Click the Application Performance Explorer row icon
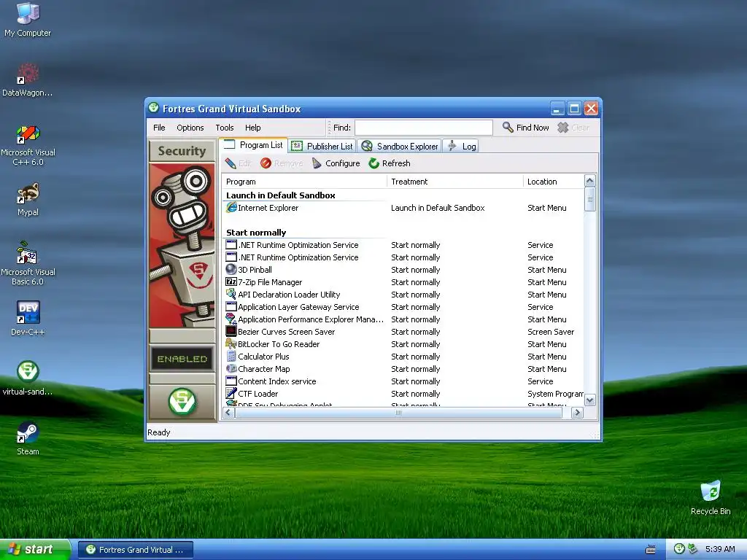 231,319
